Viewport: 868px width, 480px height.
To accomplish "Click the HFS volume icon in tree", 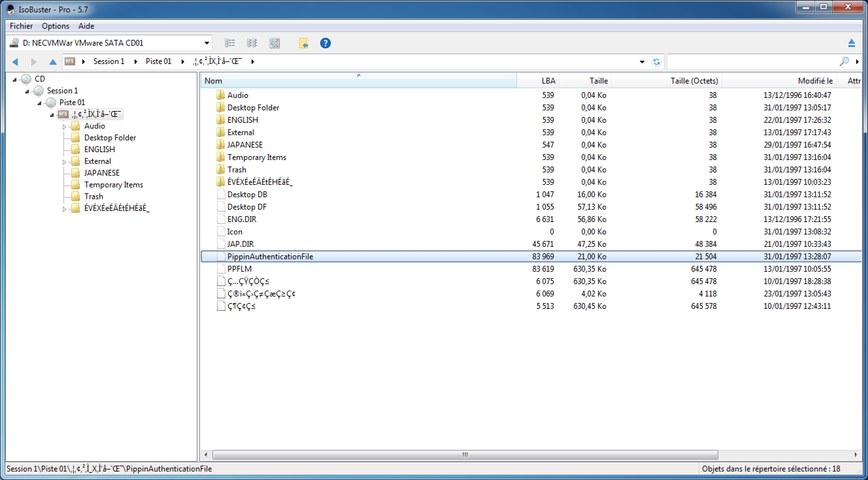I will tap(63, 114).
